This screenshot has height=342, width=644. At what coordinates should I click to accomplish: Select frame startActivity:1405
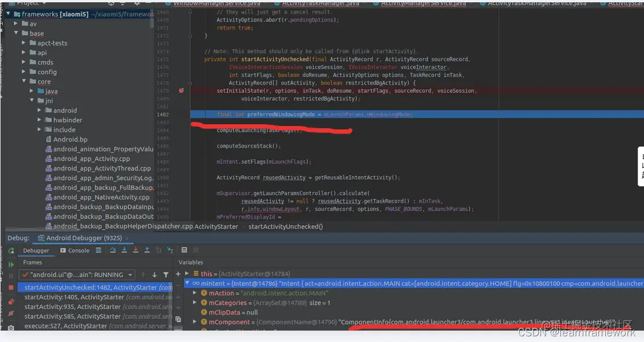pos(95,297)
